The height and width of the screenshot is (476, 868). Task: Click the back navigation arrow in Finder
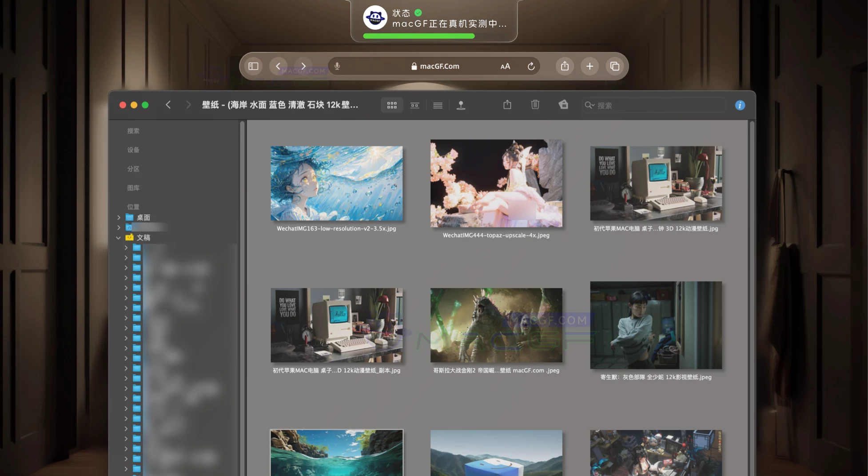(168, 105)
